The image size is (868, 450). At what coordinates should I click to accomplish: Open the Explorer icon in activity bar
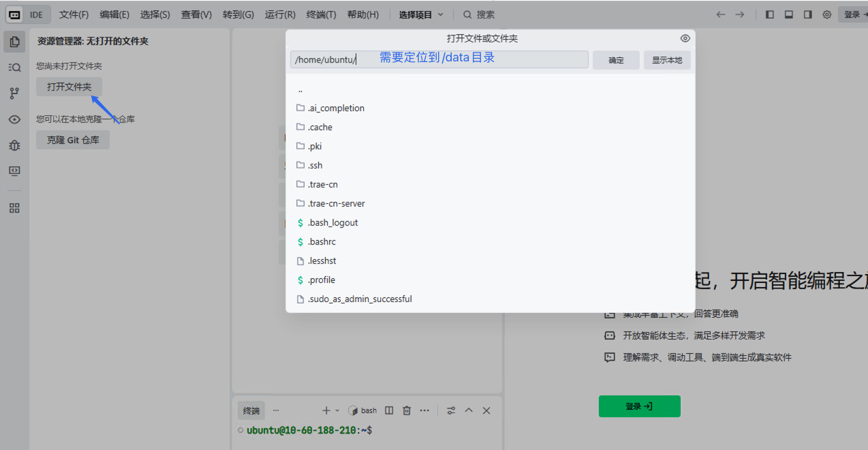[14, 42]
